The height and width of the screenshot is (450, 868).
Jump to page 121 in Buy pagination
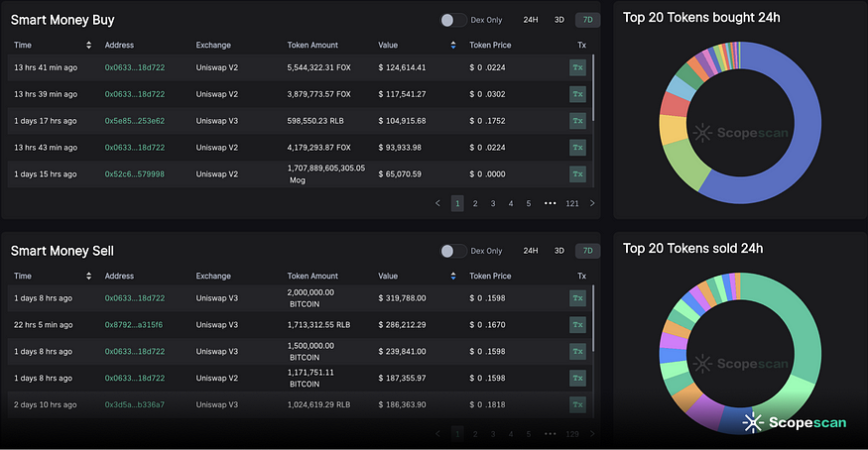pyautogui.click(x=572, y=203)
